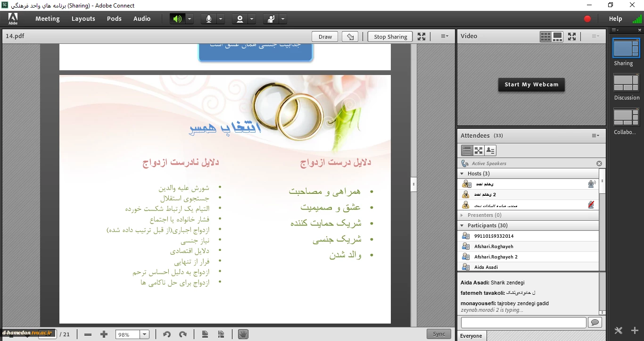Send the chat message with bubble icon

tap(594, 322)
